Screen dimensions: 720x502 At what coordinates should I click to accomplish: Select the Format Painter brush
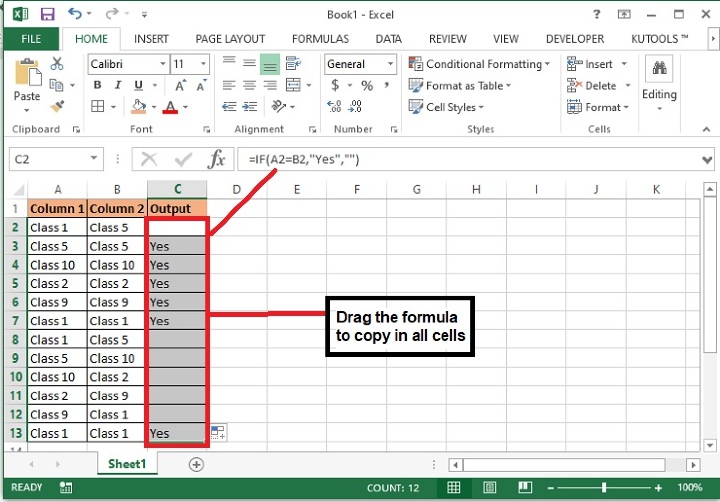coord(57,106)
